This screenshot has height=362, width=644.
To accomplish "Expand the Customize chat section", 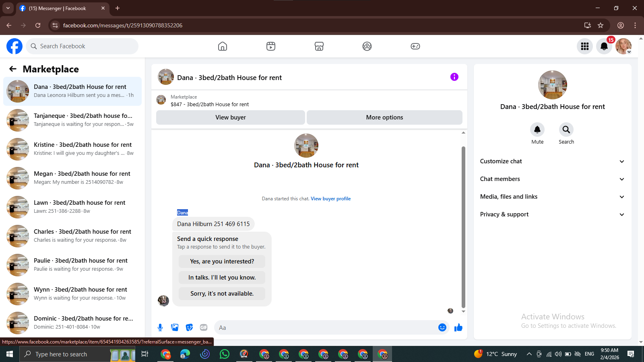I will 552,161.
